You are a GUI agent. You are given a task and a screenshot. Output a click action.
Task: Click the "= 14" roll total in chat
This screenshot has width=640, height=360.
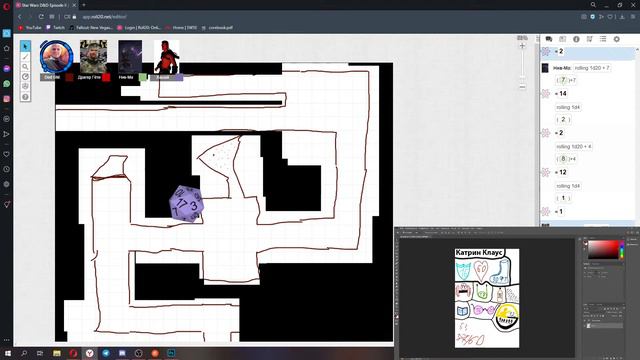point(561,93)
